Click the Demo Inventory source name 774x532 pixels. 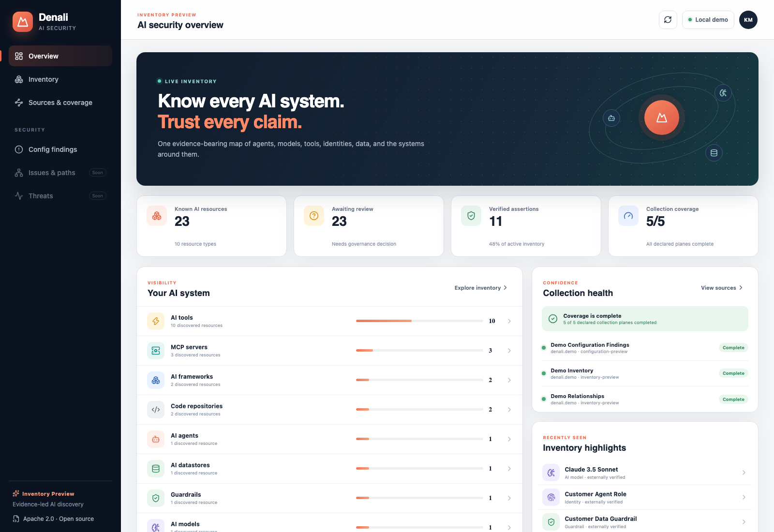(x=572, y=370)
